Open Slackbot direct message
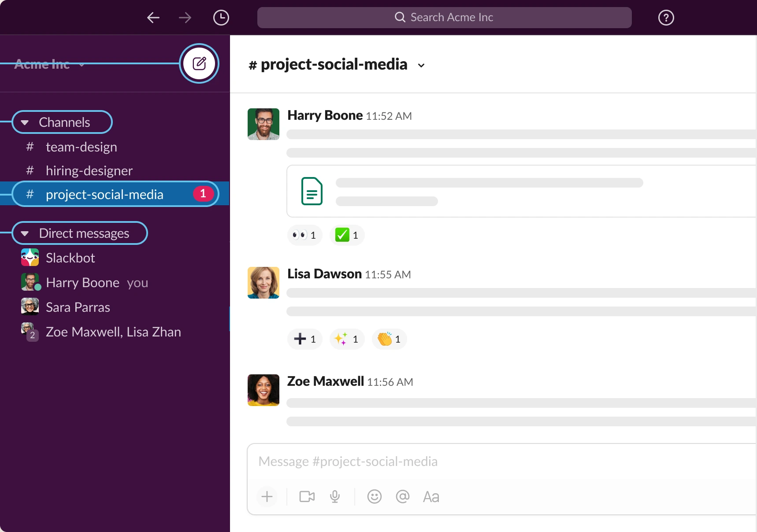Viewport: 757px width, 532px height. point(115,258)
